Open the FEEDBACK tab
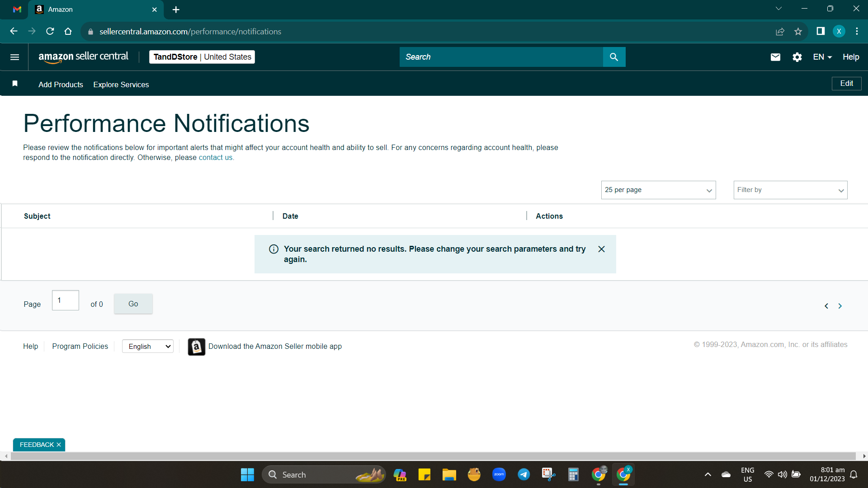 (x=37, y=445)
